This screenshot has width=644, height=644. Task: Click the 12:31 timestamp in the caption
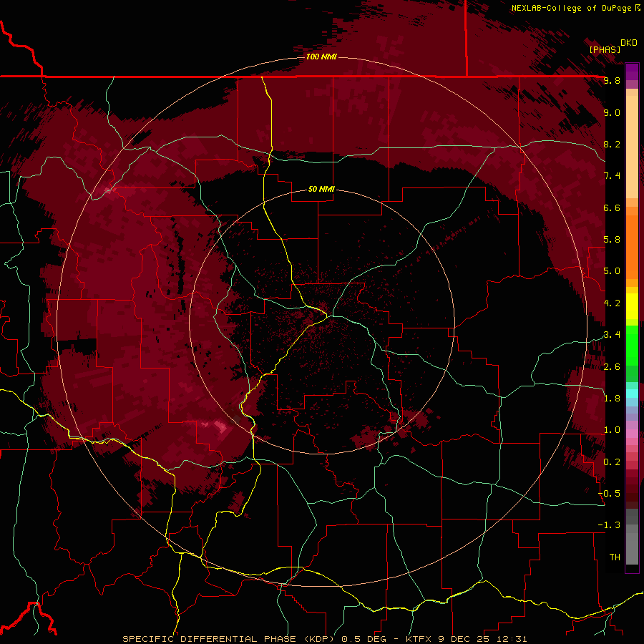pyautogui.click(x=512, y=639)
